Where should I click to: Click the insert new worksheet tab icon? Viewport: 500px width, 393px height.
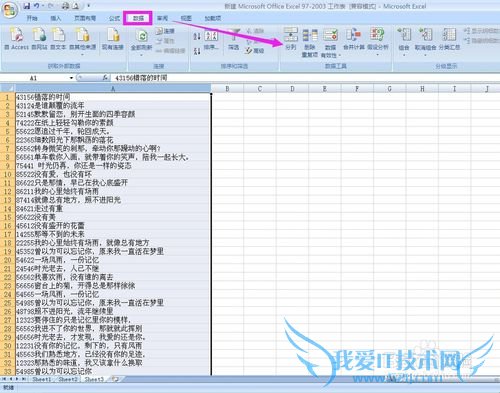115,379
